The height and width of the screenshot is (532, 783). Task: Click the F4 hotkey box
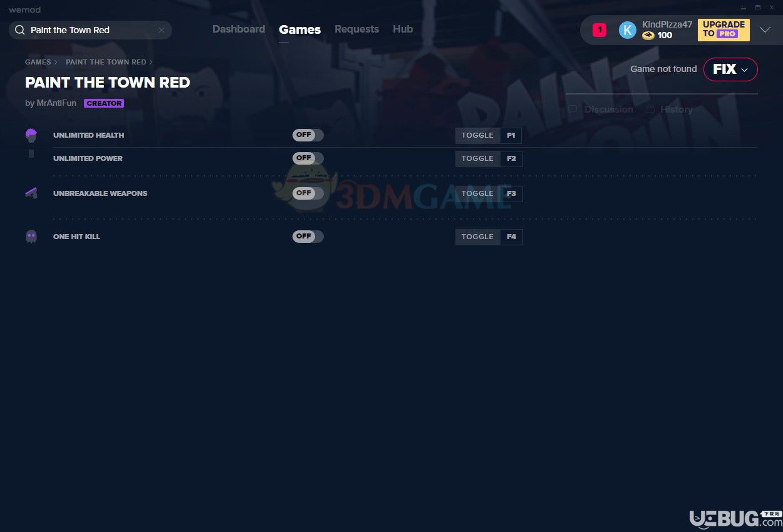click(511, 237)
